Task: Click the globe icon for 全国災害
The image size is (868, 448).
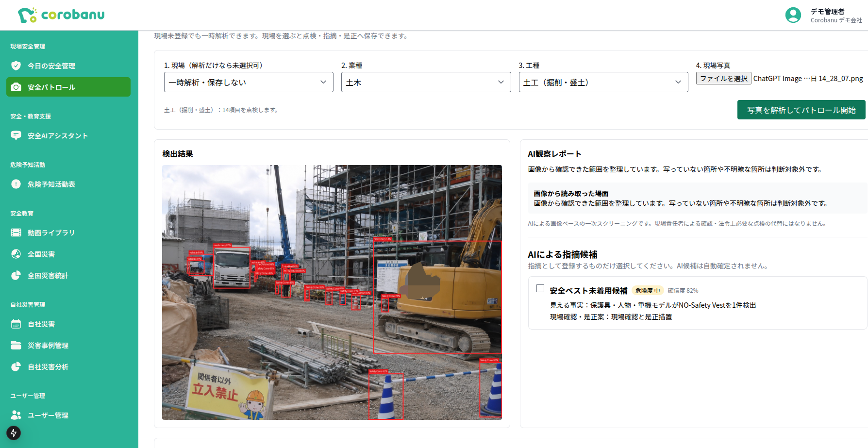Action: [x=16, y=254]
